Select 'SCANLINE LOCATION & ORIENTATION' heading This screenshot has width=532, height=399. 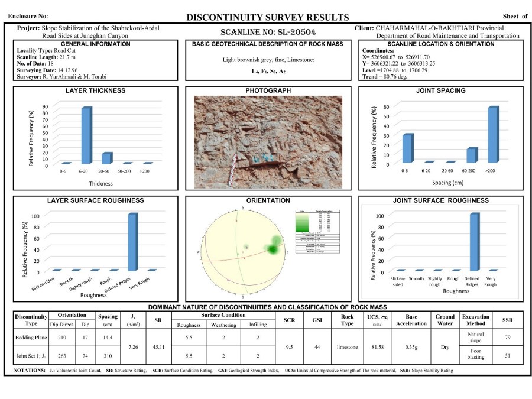[x=441, y=44]
